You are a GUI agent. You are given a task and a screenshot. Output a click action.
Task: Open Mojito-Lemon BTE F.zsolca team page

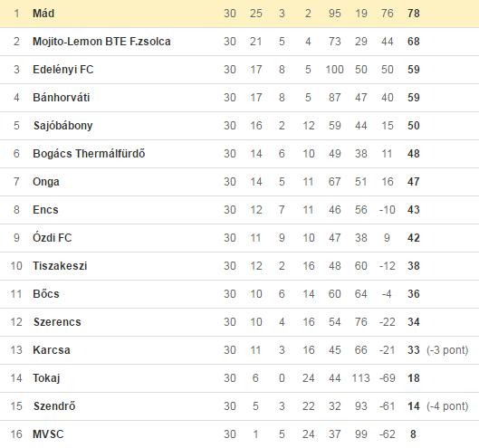tap(101, 42)
